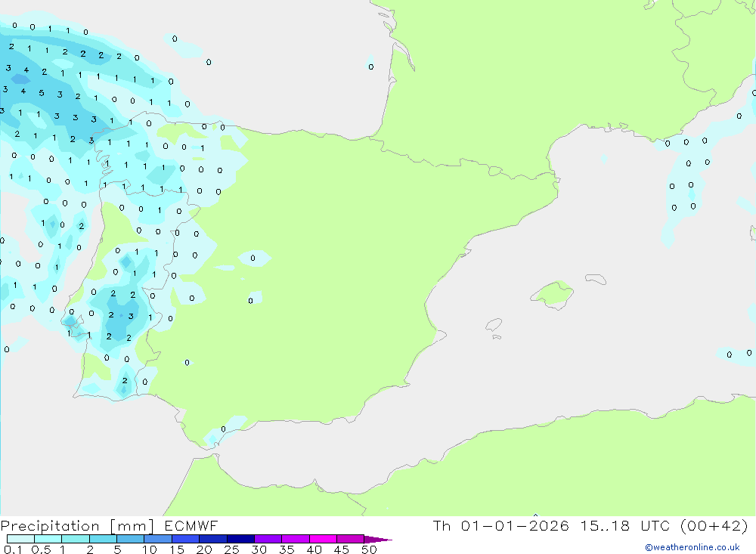Viewport: 756px width, 554px height.
Task: Select the 25–30 mm navy legend swatch
Action: click(240, 539)
